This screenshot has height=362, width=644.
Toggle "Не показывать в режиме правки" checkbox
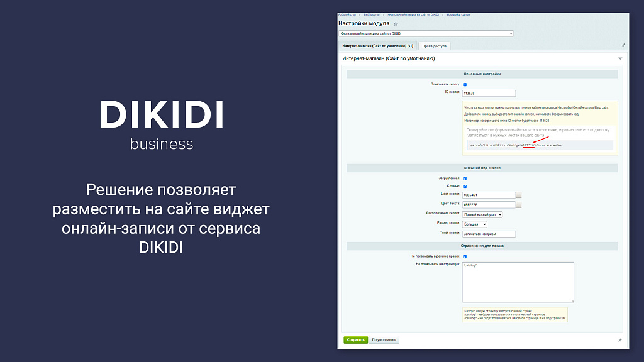(465, 257)
